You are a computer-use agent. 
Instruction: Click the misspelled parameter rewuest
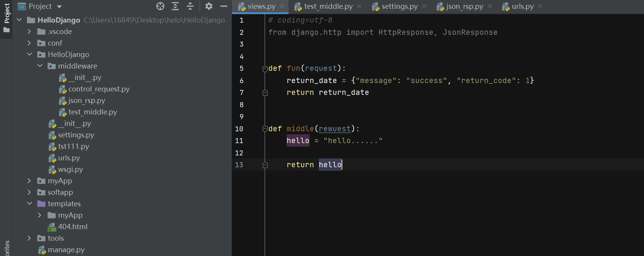click(x=335, y=129)
